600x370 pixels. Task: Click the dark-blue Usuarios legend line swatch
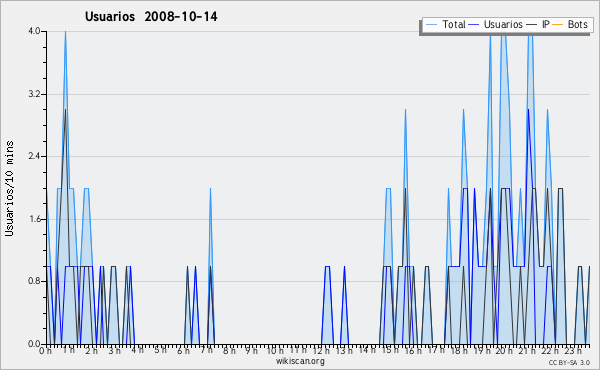point(474,25)
